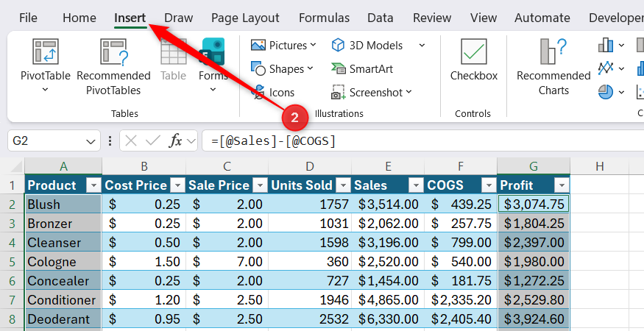644x331 pixels.
Task: Select column A header
Action: click(x=63, y=166)
